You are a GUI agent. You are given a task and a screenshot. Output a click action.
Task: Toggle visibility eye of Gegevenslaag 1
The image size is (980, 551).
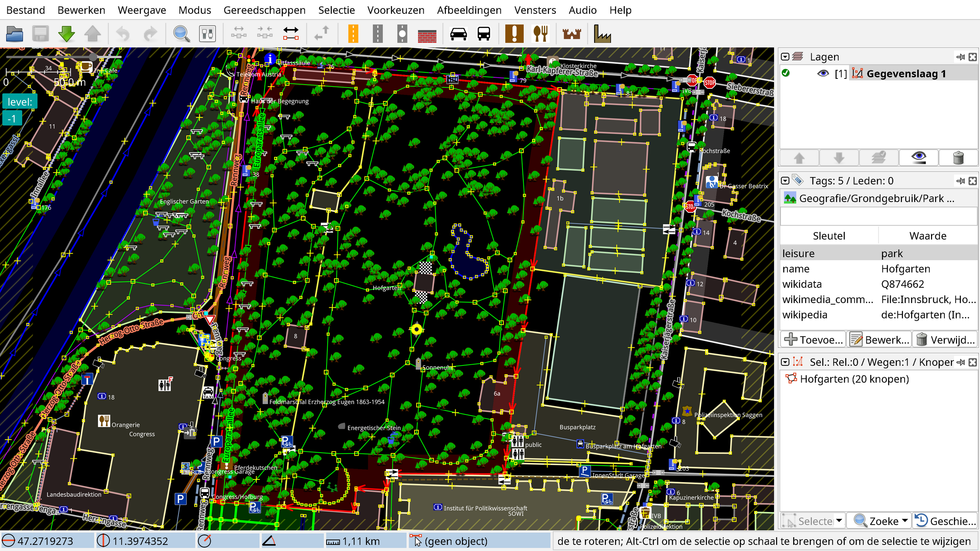click(823, 73)
